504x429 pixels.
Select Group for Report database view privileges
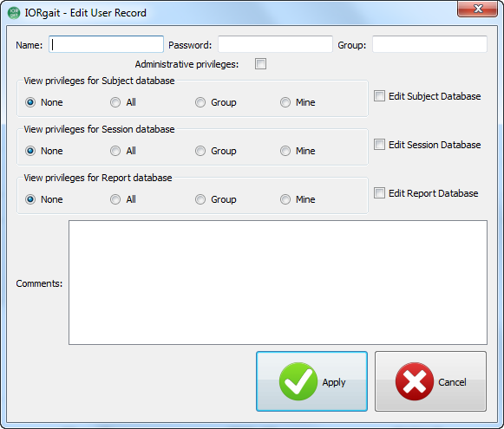coord(200,199)
